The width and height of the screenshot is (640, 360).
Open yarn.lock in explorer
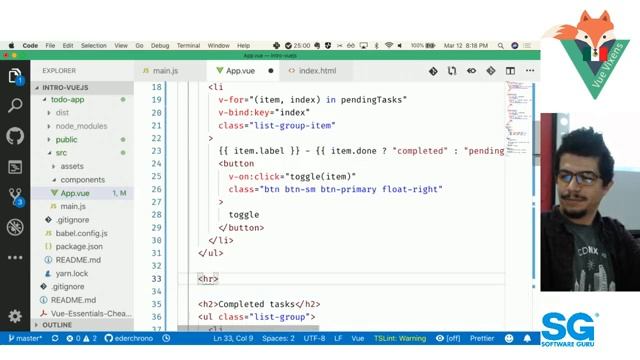click(x=82, y=273)
